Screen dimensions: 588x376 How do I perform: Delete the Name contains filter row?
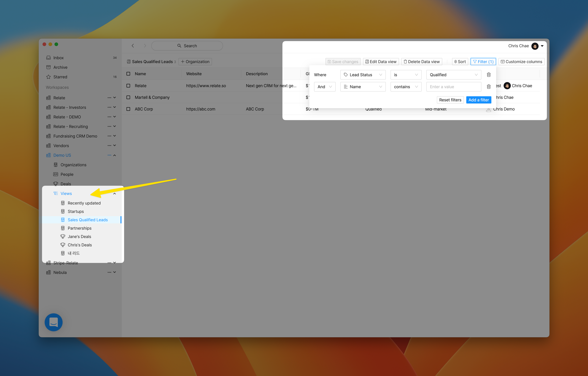(489, 87)
